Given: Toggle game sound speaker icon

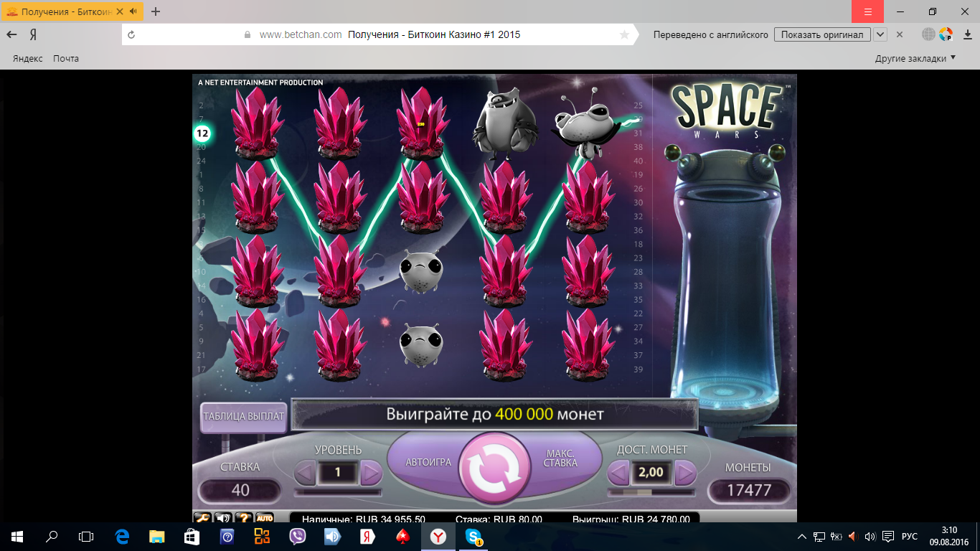Looking at the screenshot, I should (x=223, y=517).
